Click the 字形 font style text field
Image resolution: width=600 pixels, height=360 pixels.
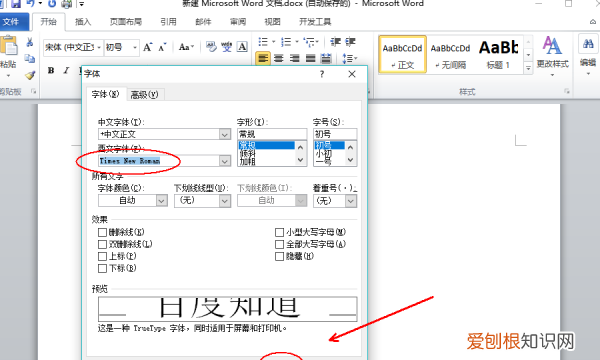[x=272, y=134]
